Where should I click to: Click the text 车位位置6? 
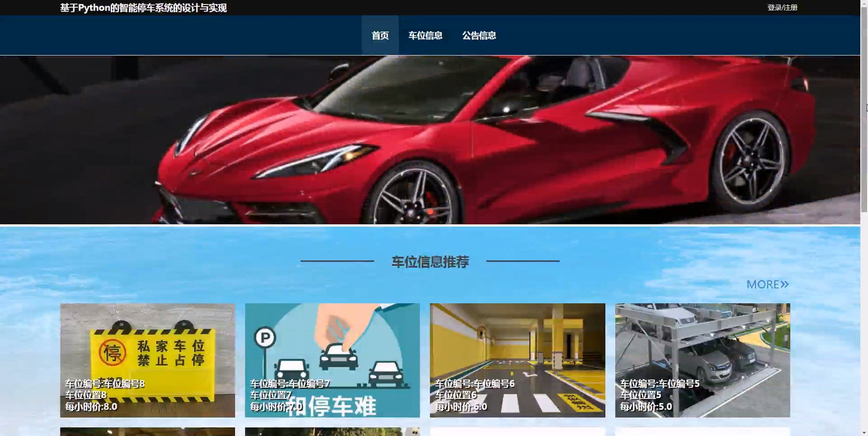[455, 395]
